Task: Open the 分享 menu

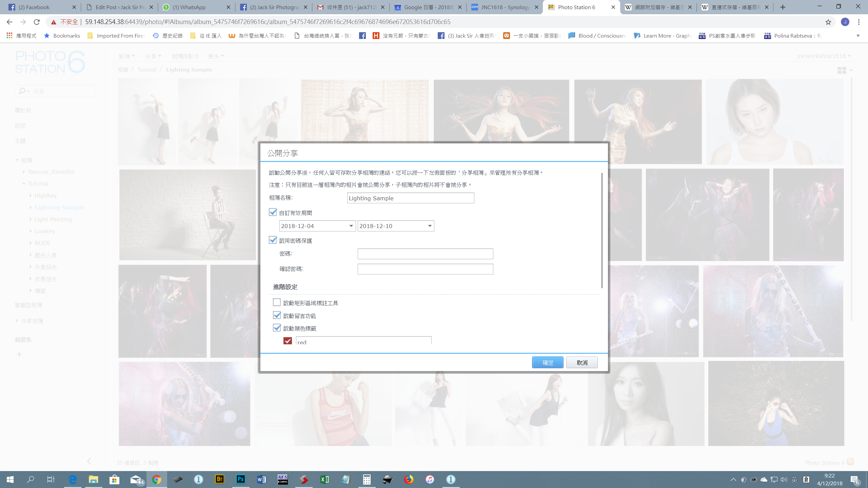Action: 153,56
